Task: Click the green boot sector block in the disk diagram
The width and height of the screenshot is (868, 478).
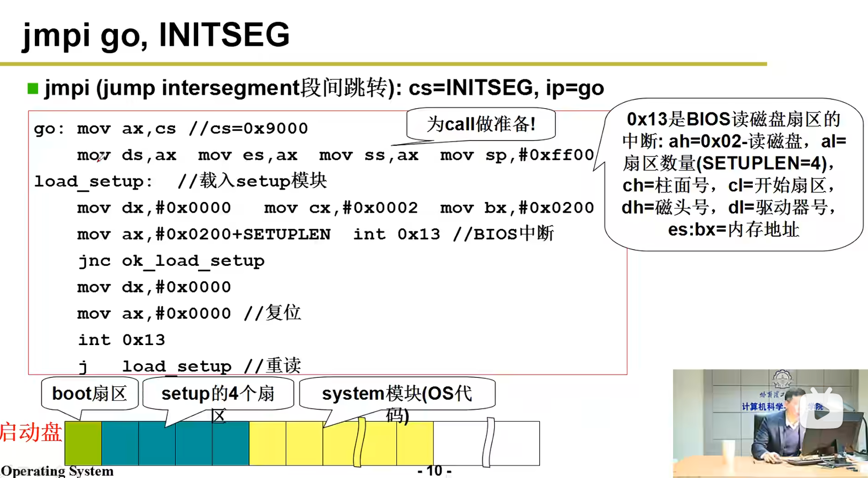Action: [83, 443]
